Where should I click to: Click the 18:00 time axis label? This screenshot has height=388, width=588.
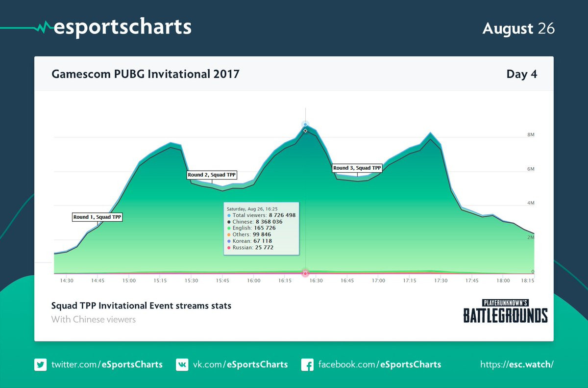tap(503, 281)
